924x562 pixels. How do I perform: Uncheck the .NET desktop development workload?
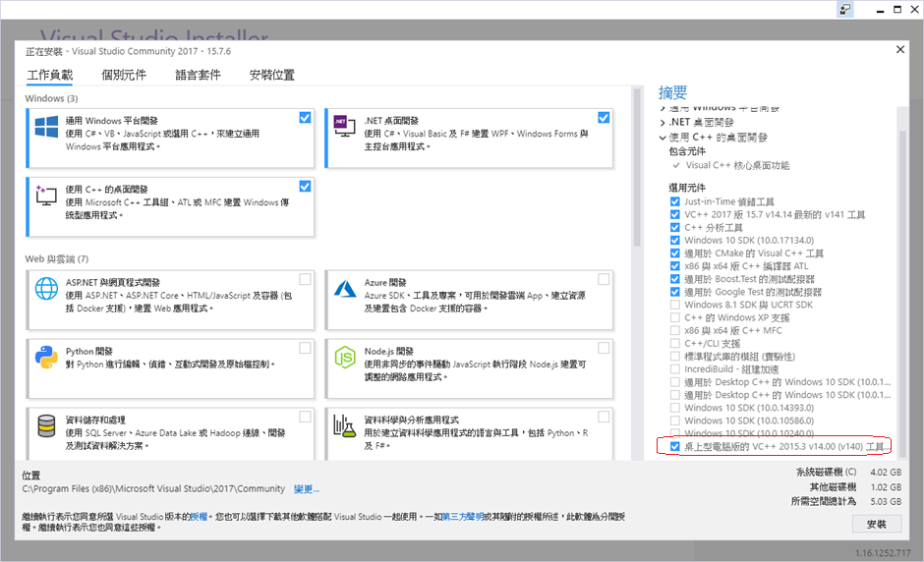pyautogui.click(x=604, y=117)
